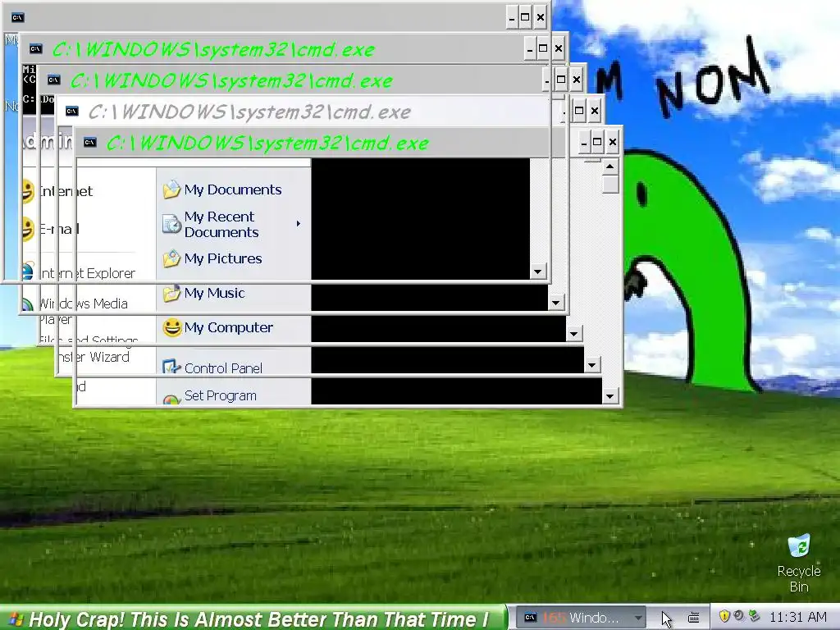Minimize the untitled topmost cmd window
This screenshot has width=840, height=630.
(x=512, y=17)
